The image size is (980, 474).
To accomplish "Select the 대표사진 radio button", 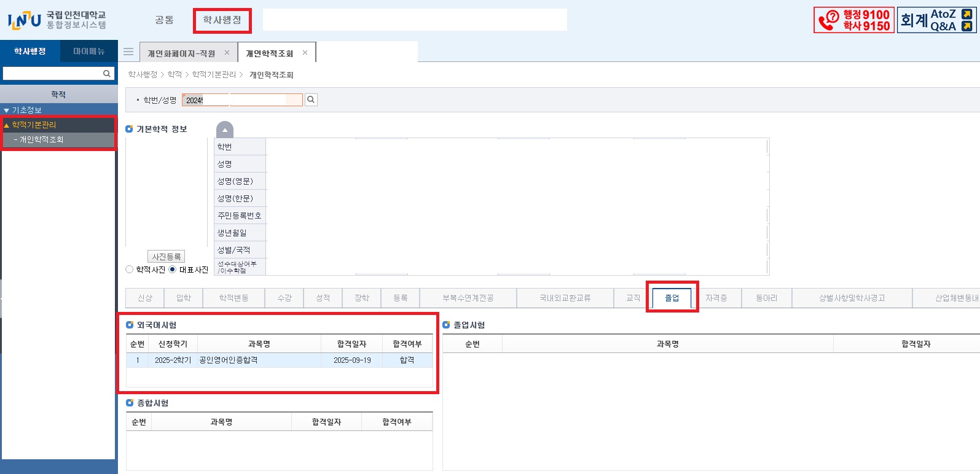I will tap(173, 270).
